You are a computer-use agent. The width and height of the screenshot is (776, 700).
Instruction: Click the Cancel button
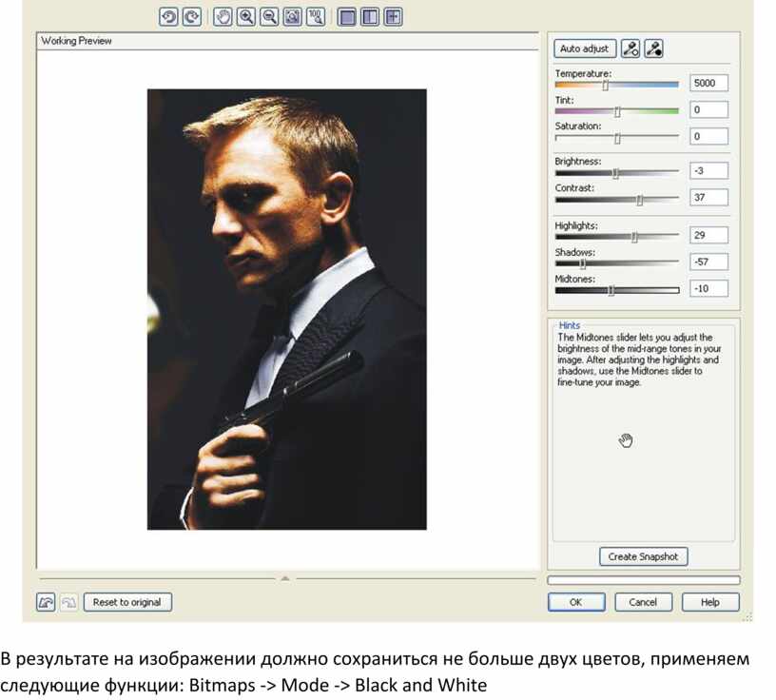click(644, 602)
